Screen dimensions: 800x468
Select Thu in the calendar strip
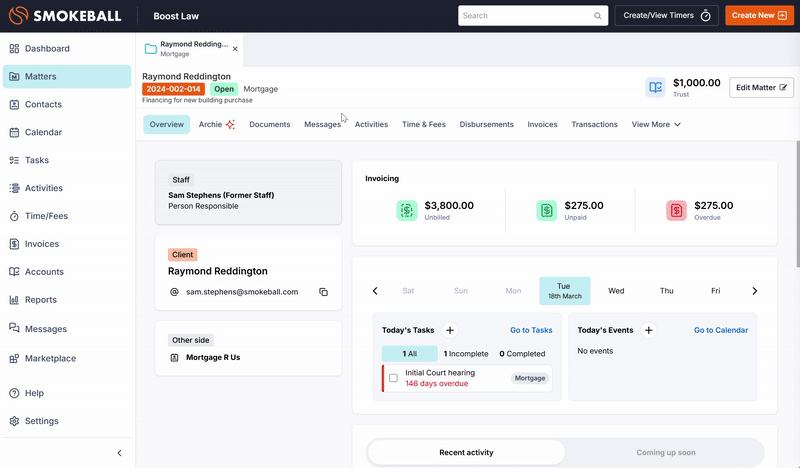[667, 291]
